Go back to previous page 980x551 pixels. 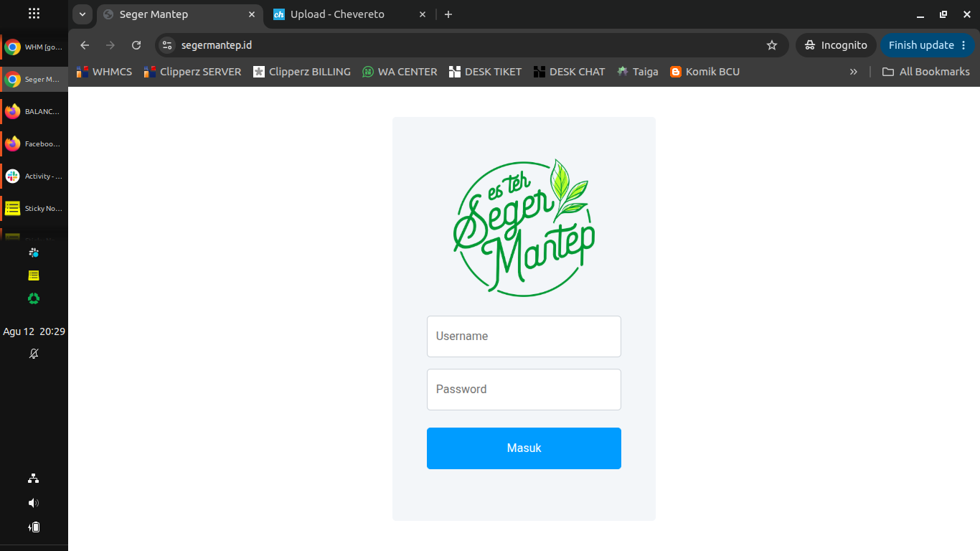85,45
